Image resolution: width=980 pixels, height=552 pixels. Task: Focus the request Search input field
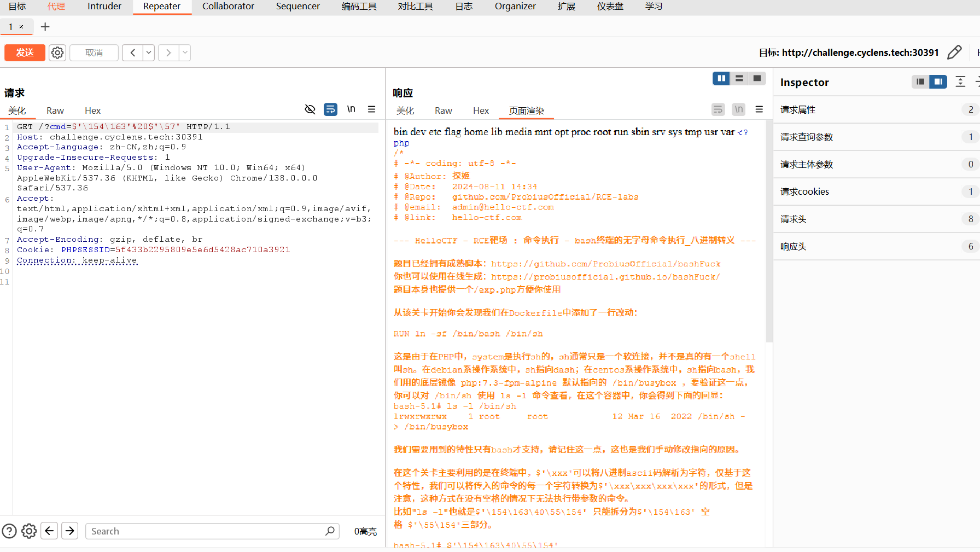pyautogui.click(x=212, y=531)
